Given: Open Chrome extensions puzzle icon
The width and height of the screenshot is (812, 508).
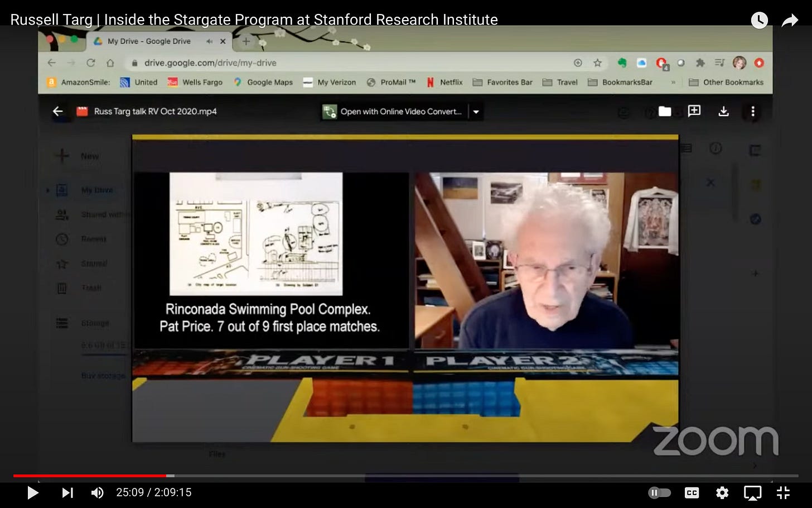Looking at the screenshot, I should click(700, 63).
